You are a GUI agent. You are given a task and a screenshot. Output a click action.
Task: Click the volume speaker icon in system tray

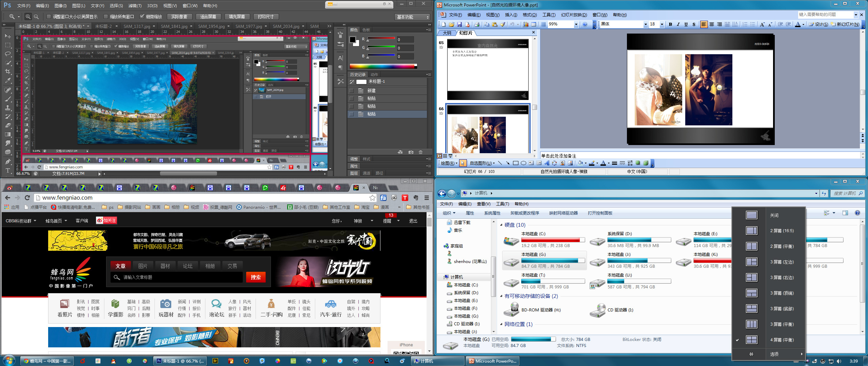click(839, 361)
